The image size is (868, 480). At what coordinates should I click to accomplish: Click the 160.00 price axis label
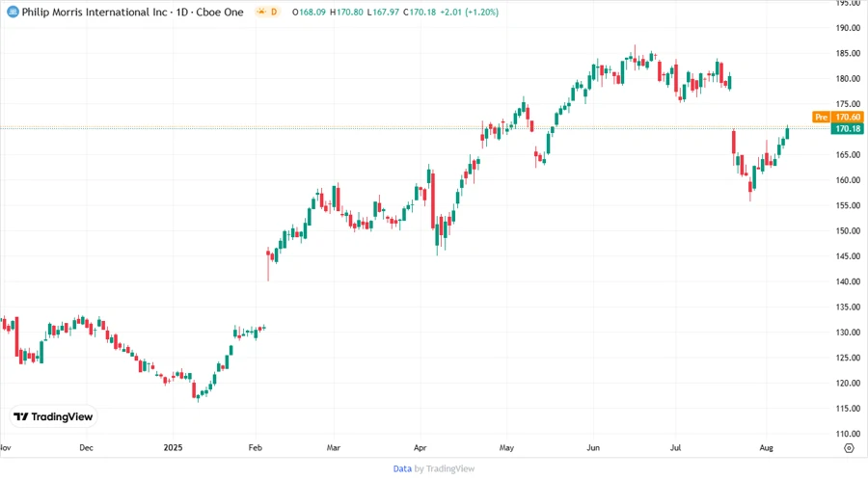[848, 179]
